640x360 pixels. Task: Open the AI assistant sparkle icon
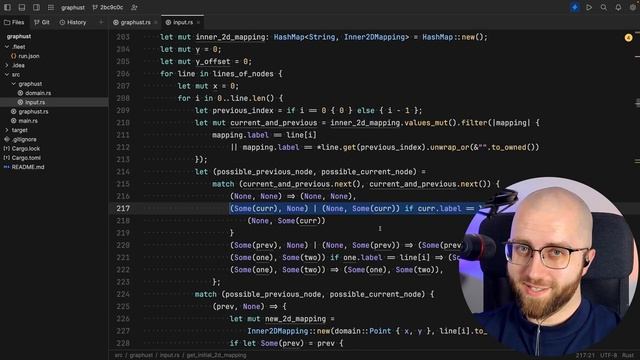point(575,7)
